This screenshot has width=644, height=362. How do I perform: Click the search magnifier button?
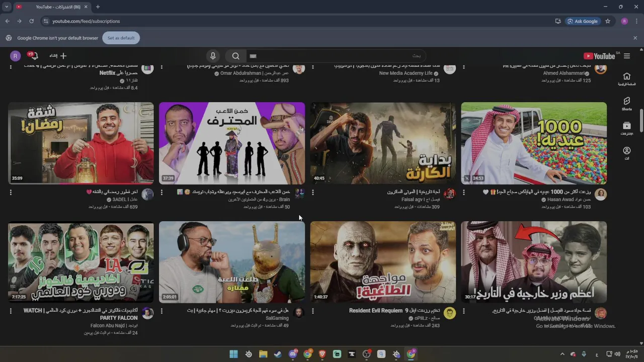click(235, 56)
